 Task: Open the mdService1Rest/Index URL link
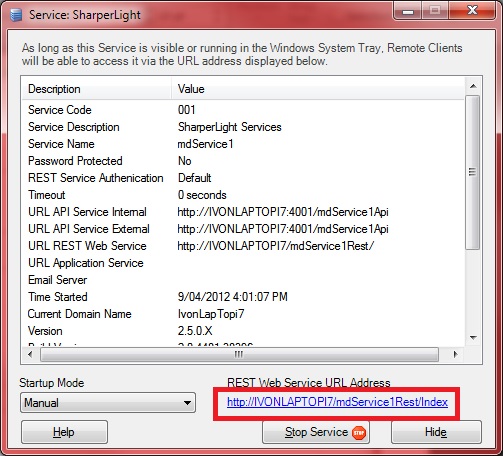click(337, 402)
